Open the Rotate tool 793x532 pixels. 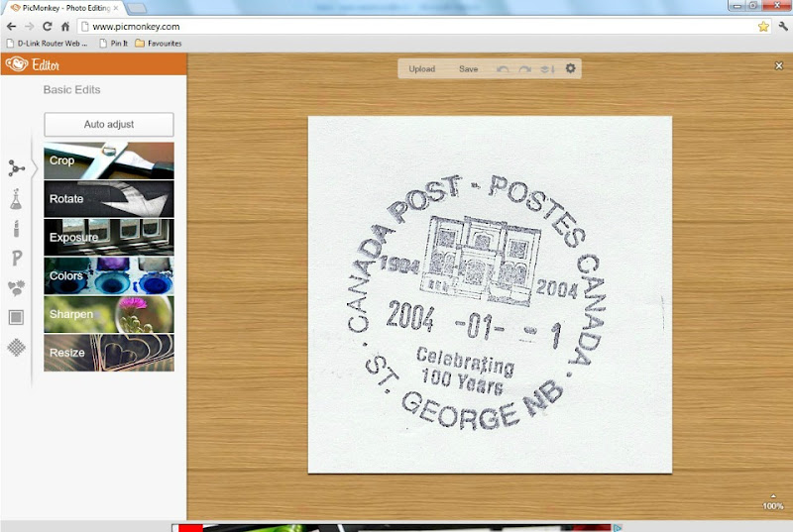click(109, 199)
